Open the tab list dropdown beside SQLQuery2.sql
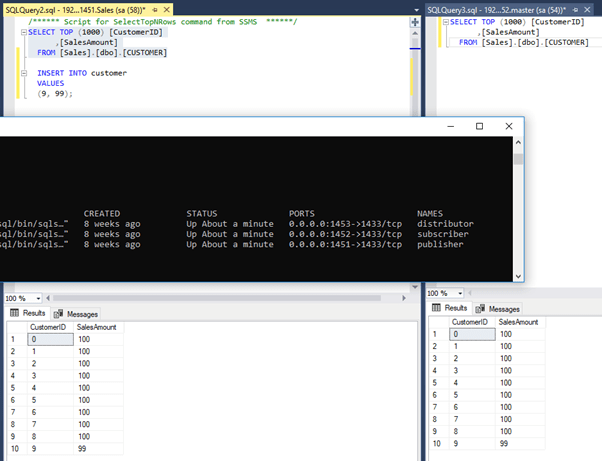Viewport: 602px width, 461px height. point(414,8)
